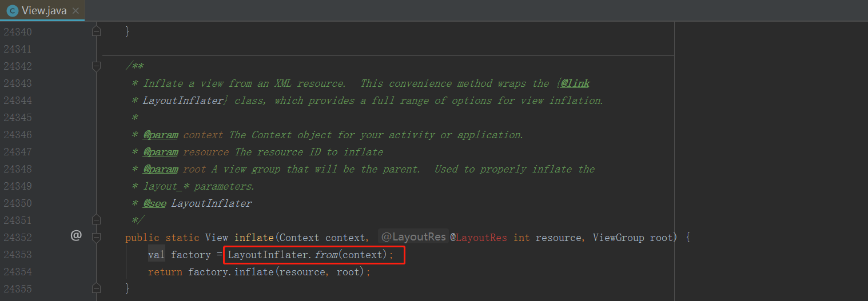868x301 pixels.
Task: Click 'Context' parameter type on line 24352
Action: point(300,238)
